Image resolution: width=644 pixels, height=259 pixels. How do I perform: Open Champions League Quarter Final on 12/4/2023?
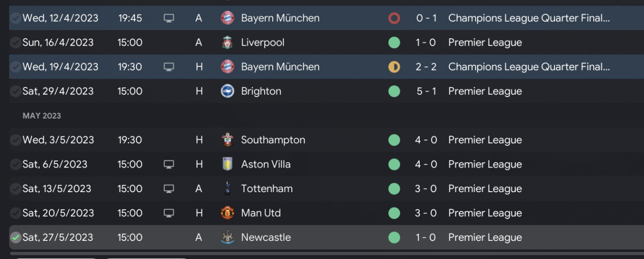(x=529, y=18)
